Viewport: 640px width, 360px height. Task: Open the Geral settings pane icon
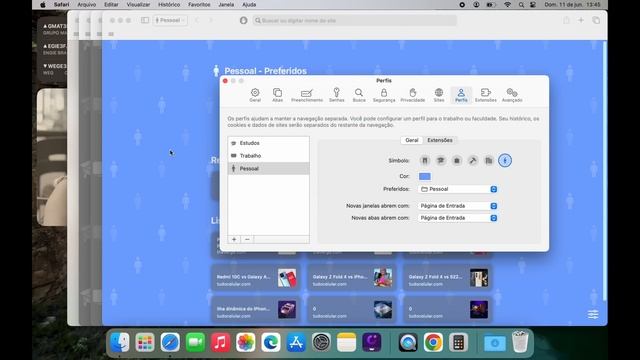click(x=255, y=95)
